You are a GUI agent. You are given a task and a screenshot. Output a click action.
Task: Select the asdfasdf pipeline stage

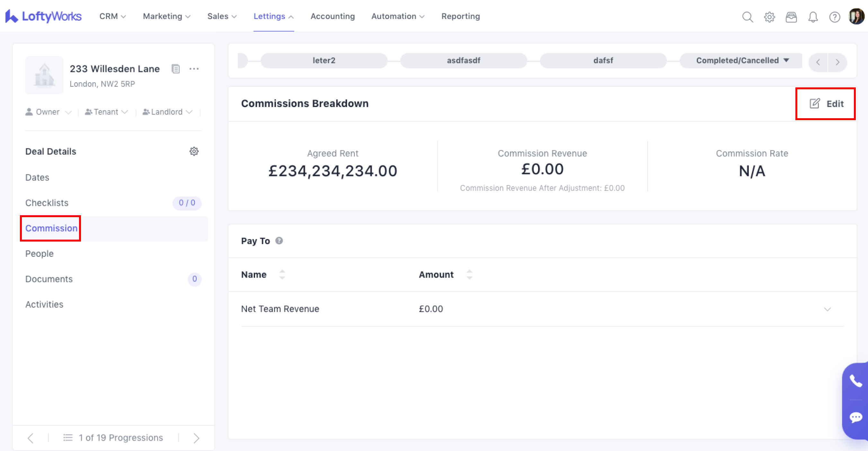coord(463,61)
